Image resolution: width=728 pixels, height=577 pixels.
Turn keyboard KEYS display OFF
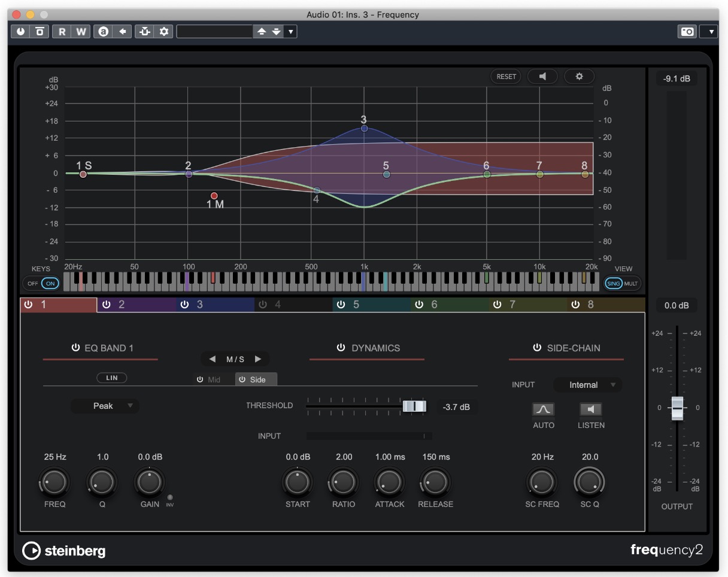point(32,283)
